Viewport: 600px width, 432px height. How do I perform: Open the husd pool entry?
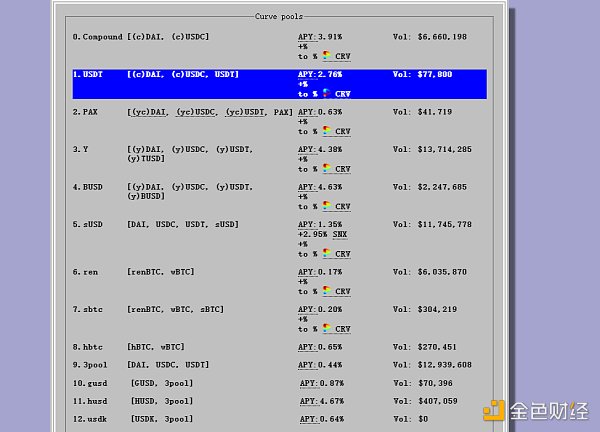[x=92, y=401]
